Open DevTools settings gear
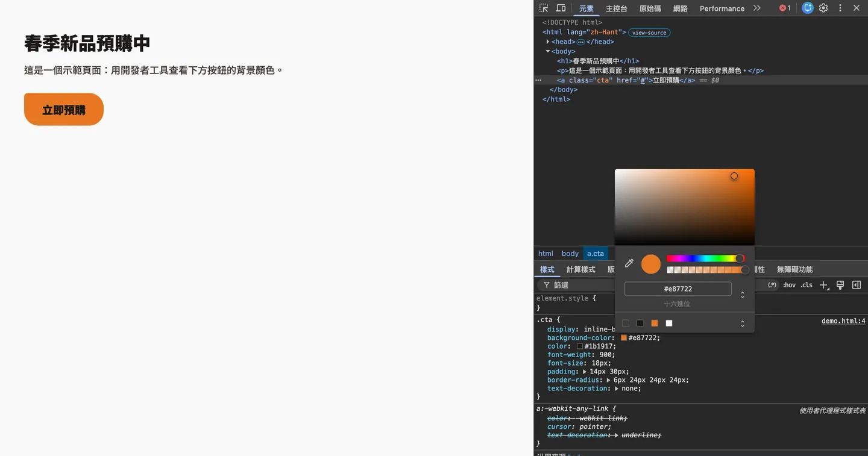Screen dimensions: 868x456 (823, 8)
